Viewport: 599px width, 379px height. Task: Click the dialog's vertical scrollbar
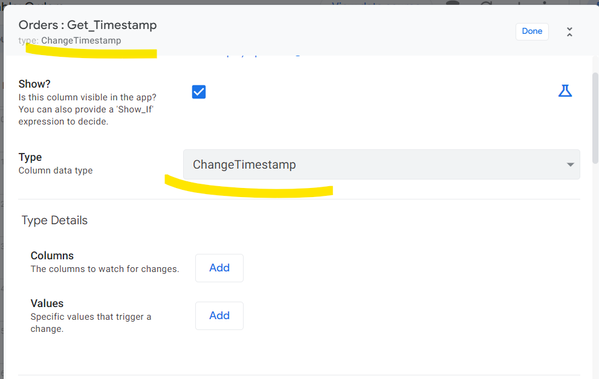click(595, 118)
